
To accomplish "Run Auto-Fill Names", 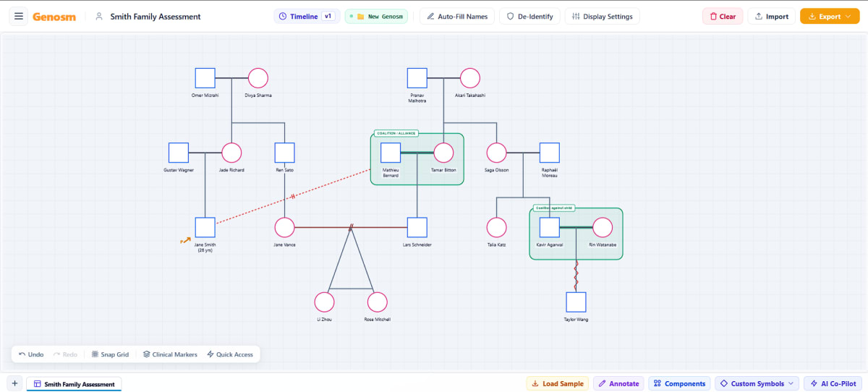I will [457, 16].
